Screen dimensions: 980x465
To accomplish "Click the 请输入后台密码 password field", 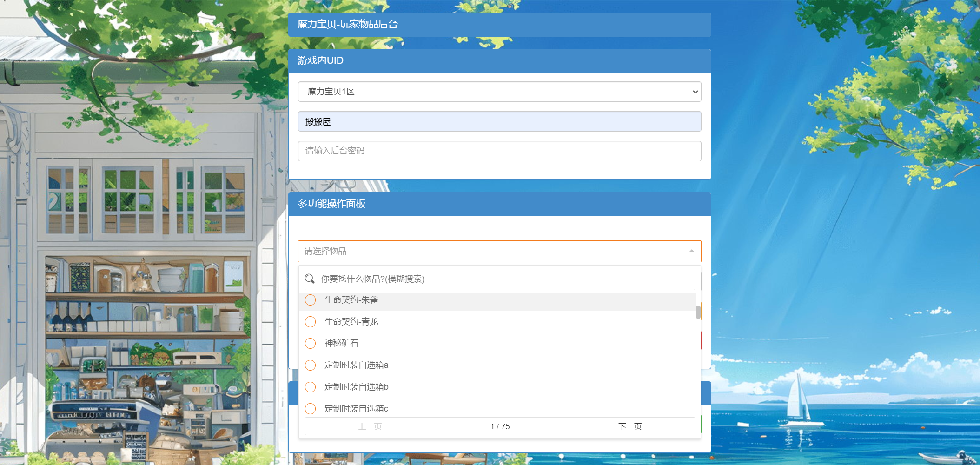I will tap(499, 151).
